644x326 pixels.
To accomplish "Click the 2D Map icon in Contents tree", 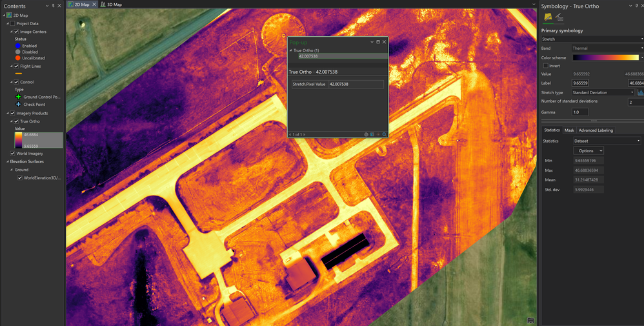I will 10,15.
